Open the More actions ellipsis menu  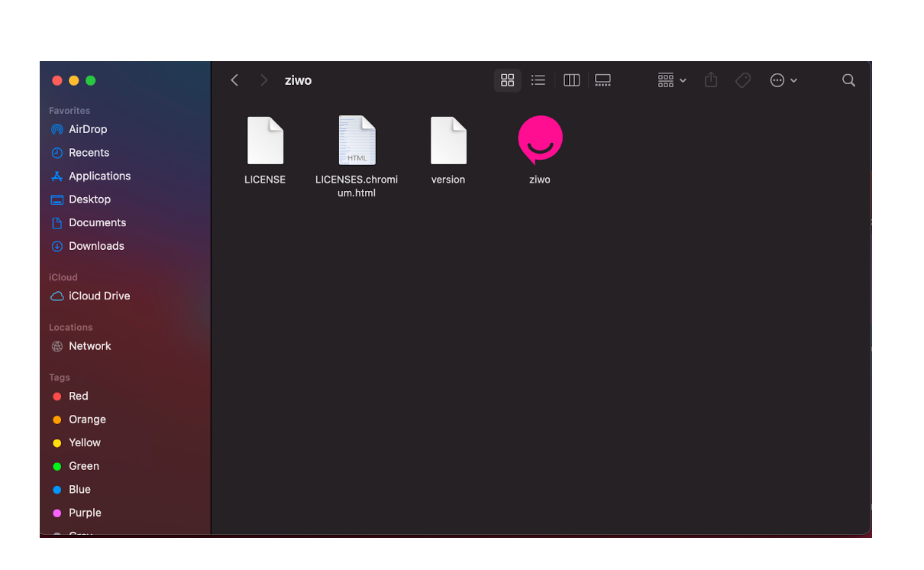tap(783, 80)
